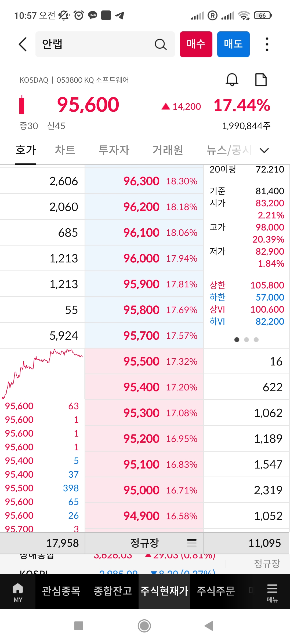Tap the back arrow icon
This screenshot has height=644, width=290.
(x=23, y=44)
